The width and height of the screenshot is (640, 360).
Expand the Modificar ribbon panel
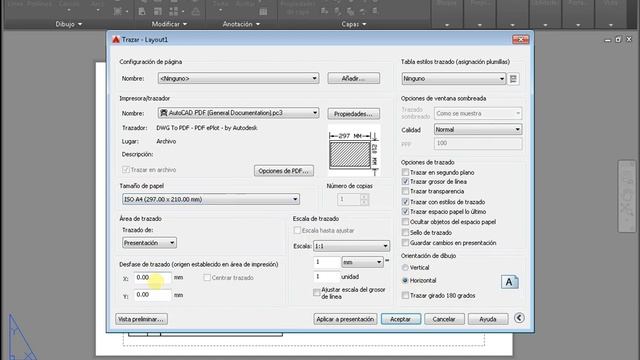169,24
